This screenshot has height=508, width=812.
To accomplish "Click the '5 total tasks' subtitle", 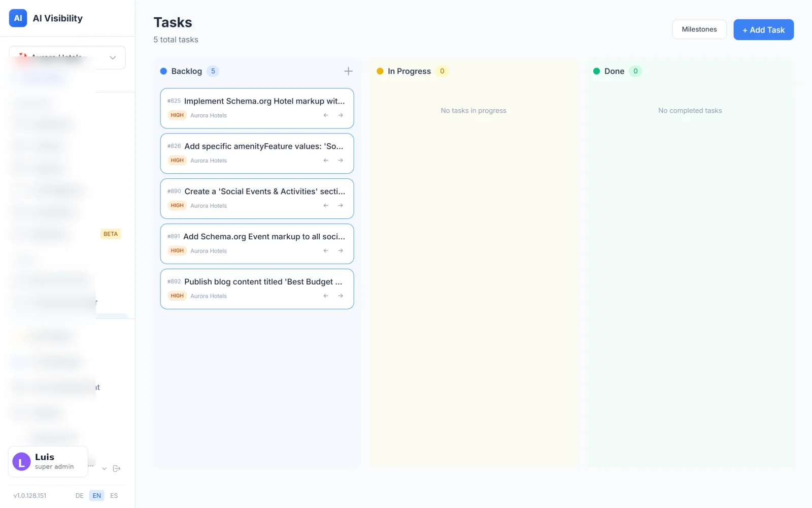I will coord(176,40).
